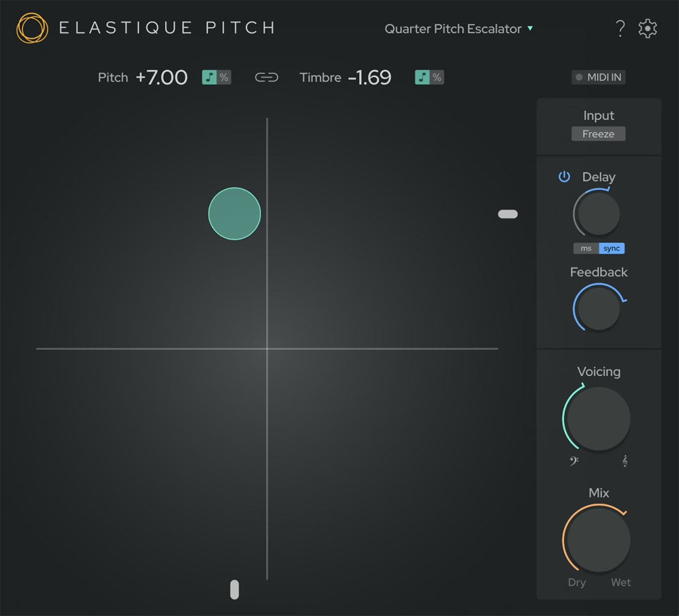Open the plugin help via question mark icon
The width and height of the screenshot is (679, 616).
[x=620, y=28]
